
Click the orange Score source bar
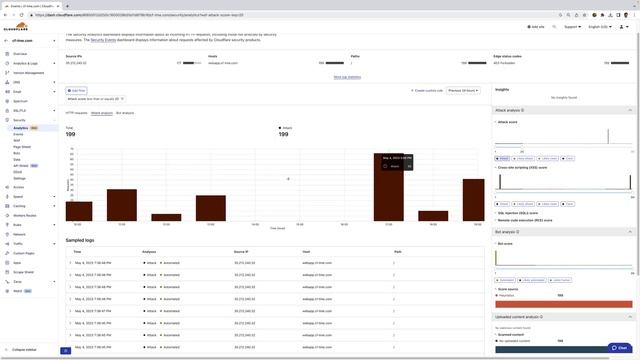pos(564,304)
